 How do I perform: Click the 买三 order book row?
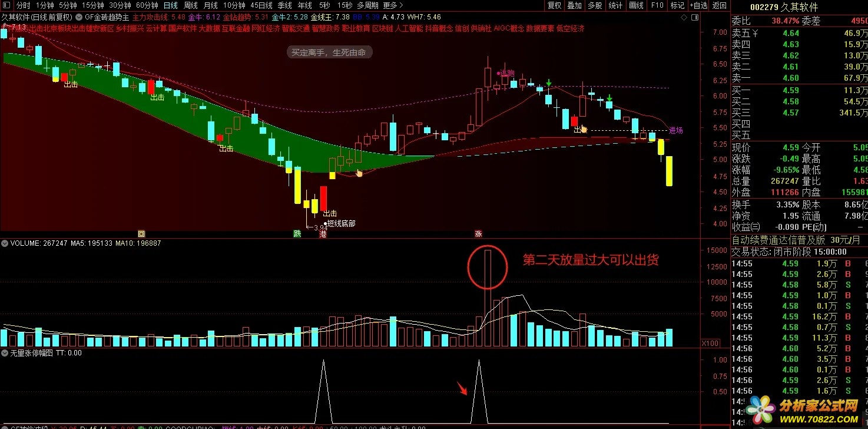pos(799,113)
